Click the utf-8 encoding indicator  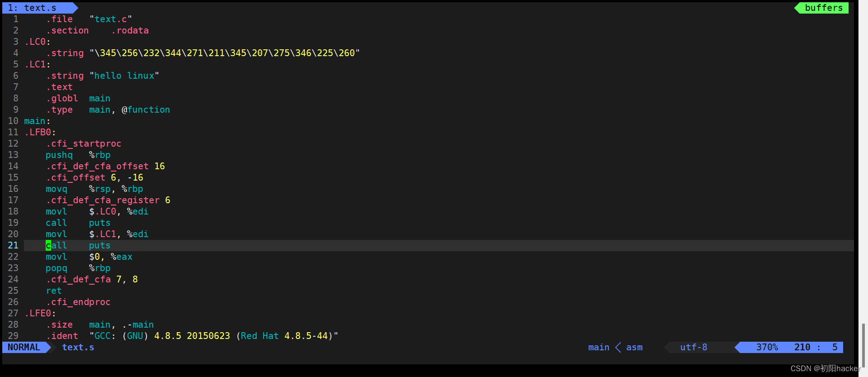pyautogui.click(x=693, y=347)
